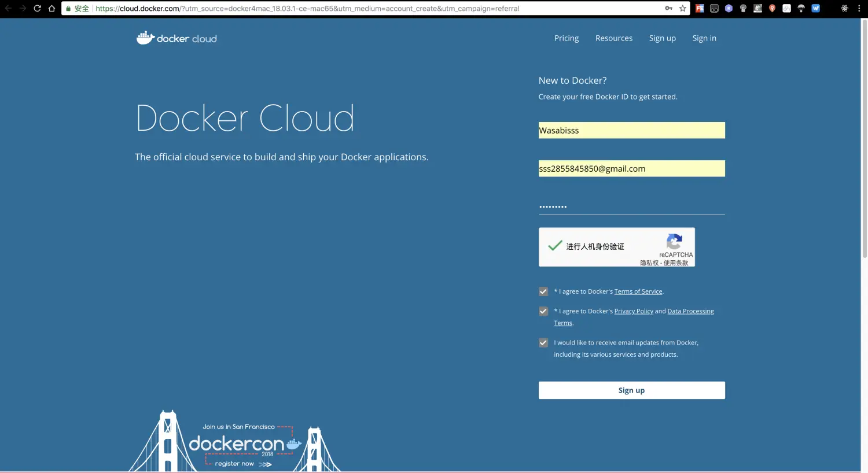Screen dimensions: 868x473
Task: Open the Resources nav item
Action: pyautogui.click(x=614, y=38)
